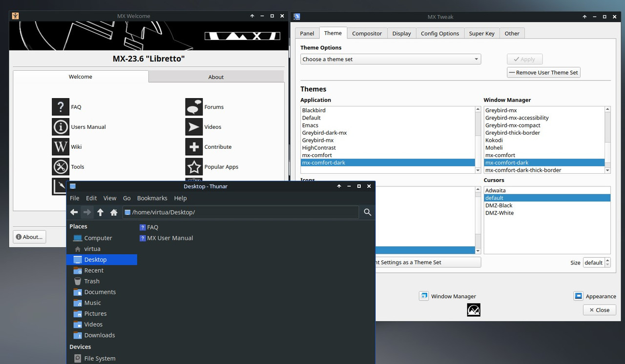Select Greybird-mx-compact window manager theme
Image resolution: width=625 pixels, height=364 pixels.
[x=544, y=125]
